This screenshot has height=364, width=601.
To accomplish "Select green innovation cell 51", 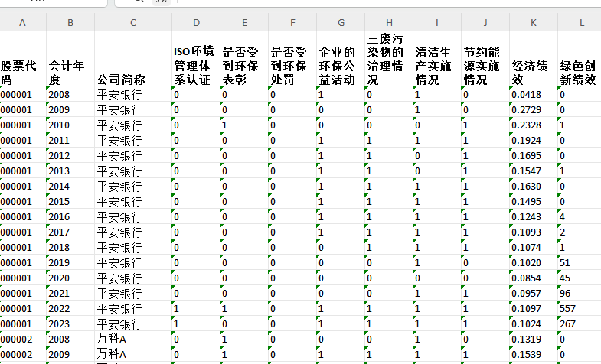I will [x=580, y=262].
